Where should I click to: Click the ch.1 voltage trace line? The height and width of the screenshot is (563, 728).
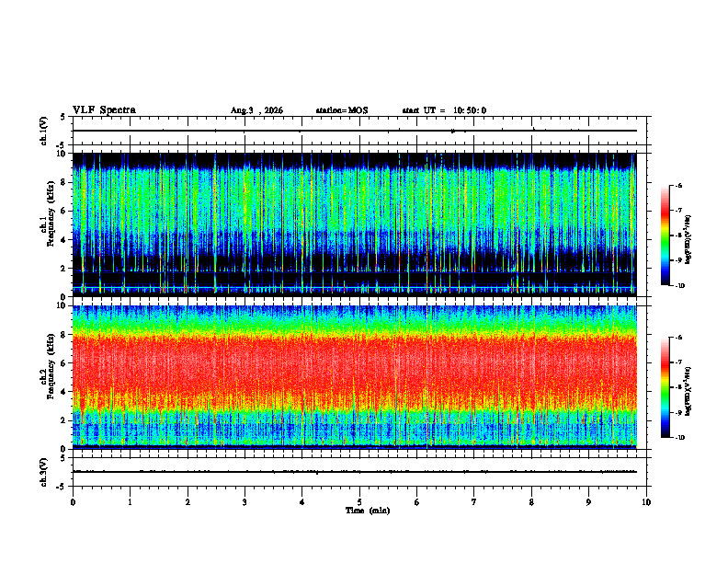[355, 131]
